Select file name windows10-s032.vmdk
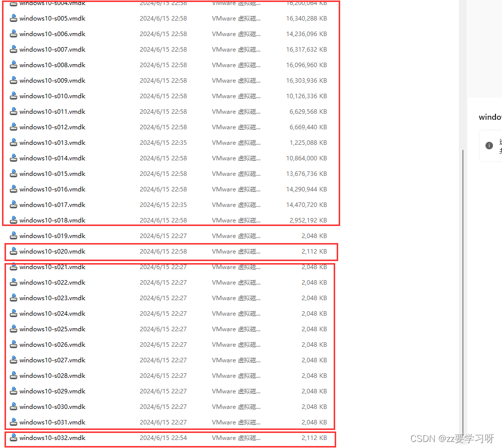The image size is (502, 448). click(x=52, y=438)
